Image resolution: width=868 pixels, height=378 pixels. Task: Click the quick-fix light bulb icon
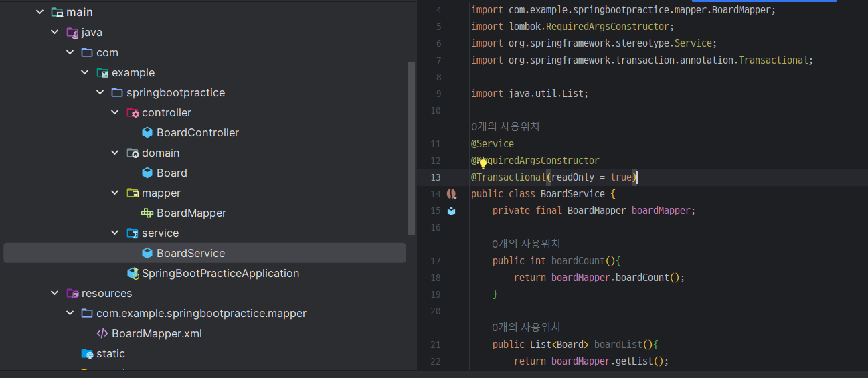click(x=483, y=162)
